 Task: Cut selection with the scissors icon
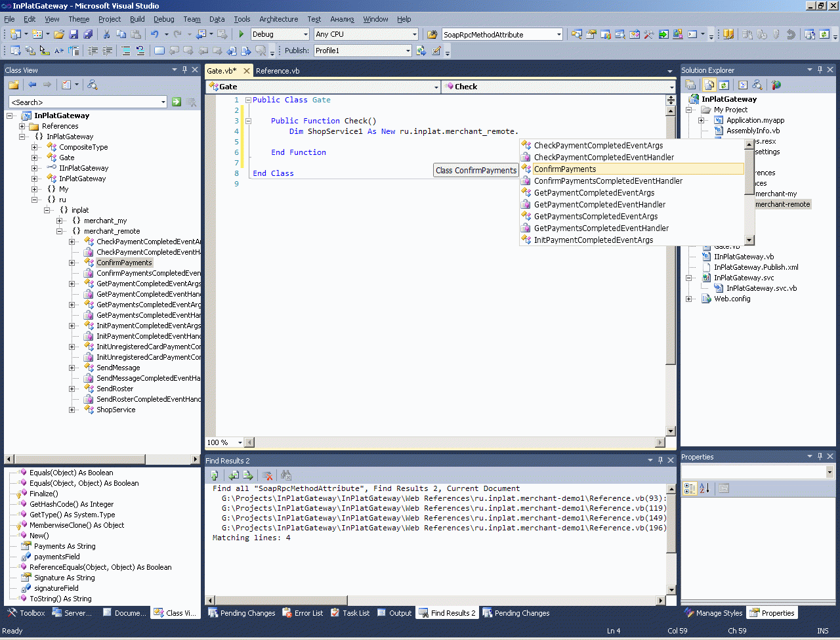click(x=107, y=34)
